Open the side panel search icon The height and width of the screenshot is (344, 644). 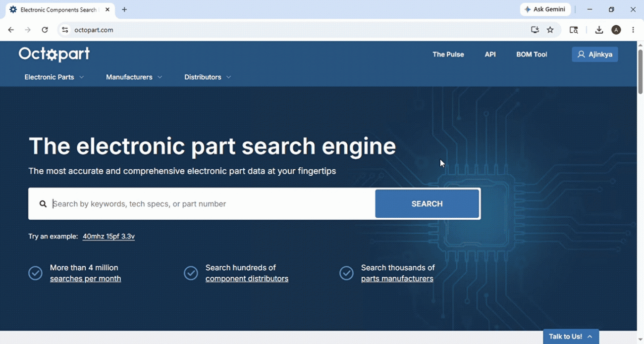[x=574, y=30]
